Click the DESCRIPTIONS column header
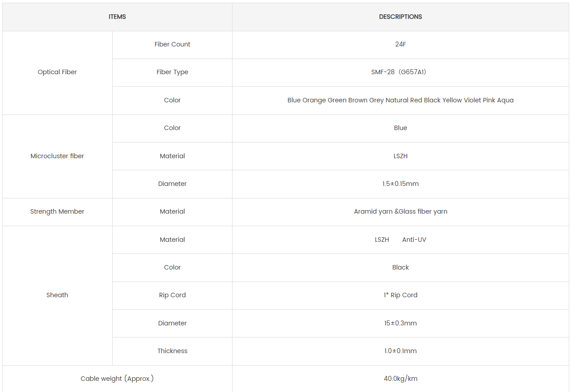The height and width of the screenshot is (392, 571). tap(400, 17)
